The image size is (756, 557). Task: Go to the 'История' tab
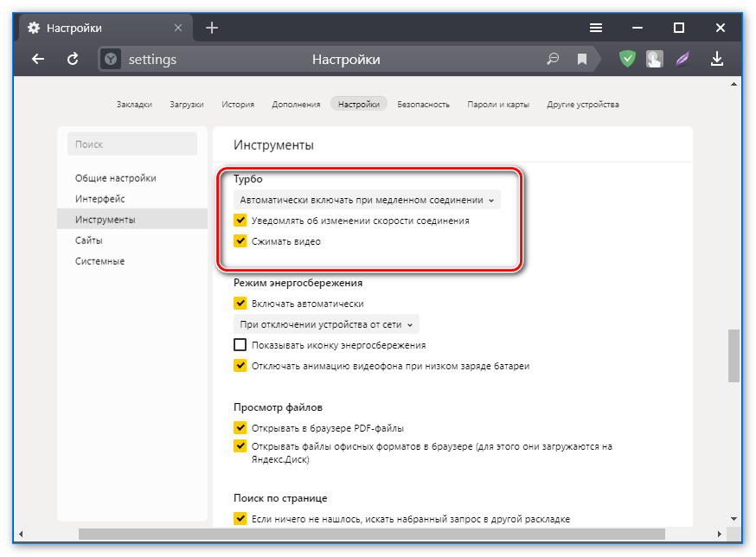tap(238, 105)
